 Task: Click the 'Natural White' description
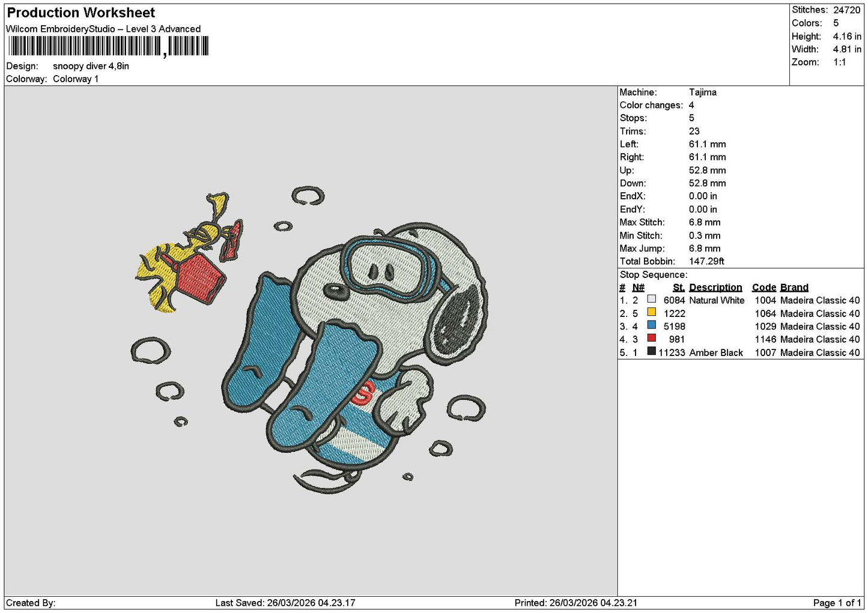[717, 300]
